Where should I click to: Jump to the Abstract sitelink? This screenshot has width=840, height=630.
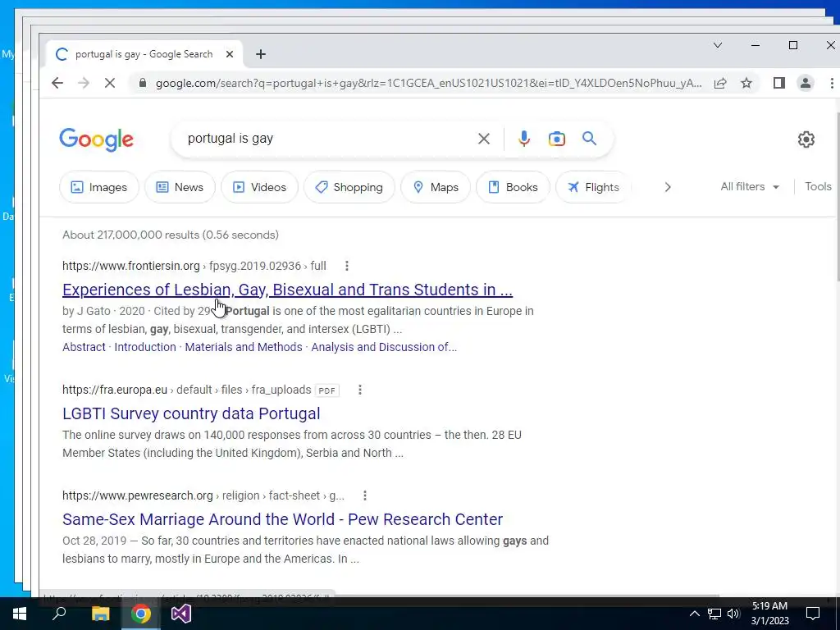click(x=84, y=347)
